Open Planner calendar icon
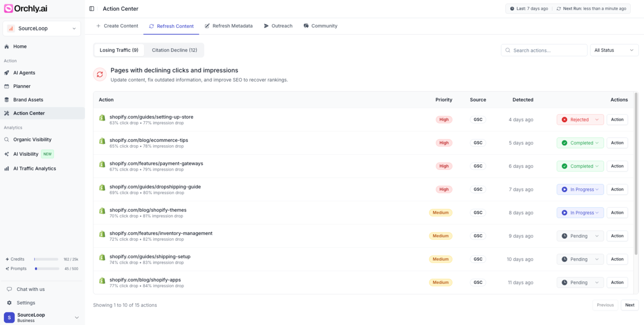Image resolution: width=644 pixels, height=325 pixels. (7, 86)
